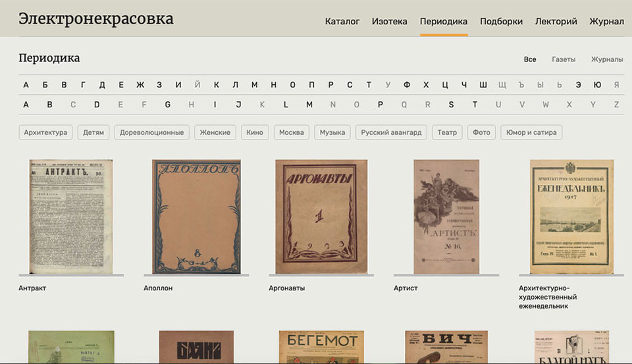Choose the Русский авангард tag

392,132
